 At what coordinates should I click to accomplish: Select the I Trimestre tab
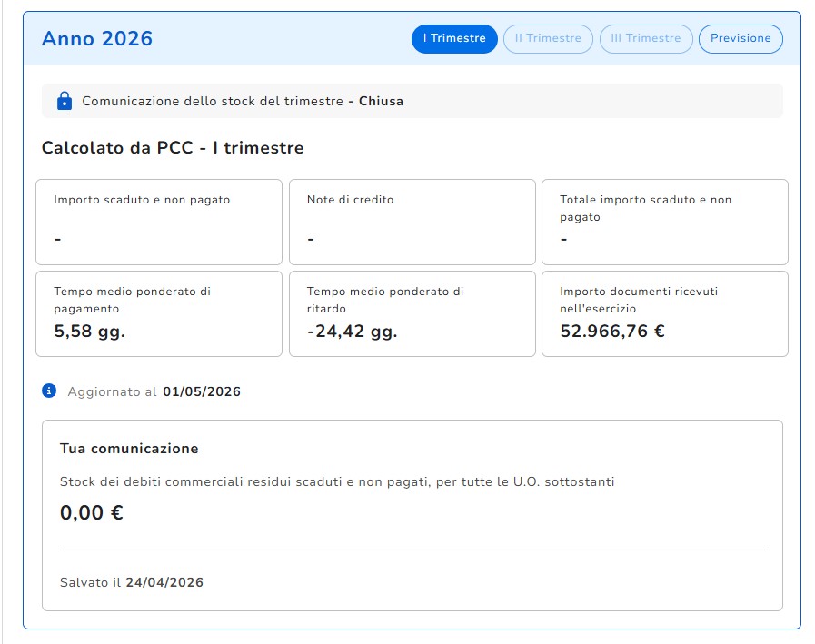(x=454, y=38)
